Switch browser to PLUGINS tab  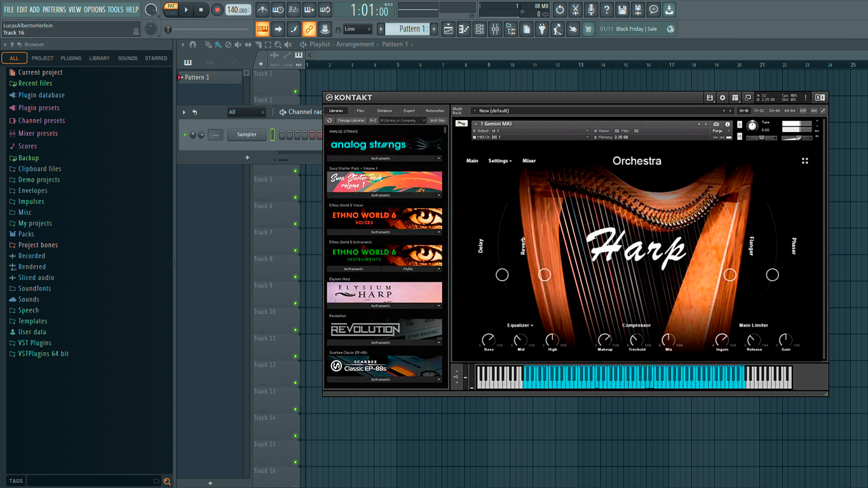pyautogui.click(x=71, y=58)
